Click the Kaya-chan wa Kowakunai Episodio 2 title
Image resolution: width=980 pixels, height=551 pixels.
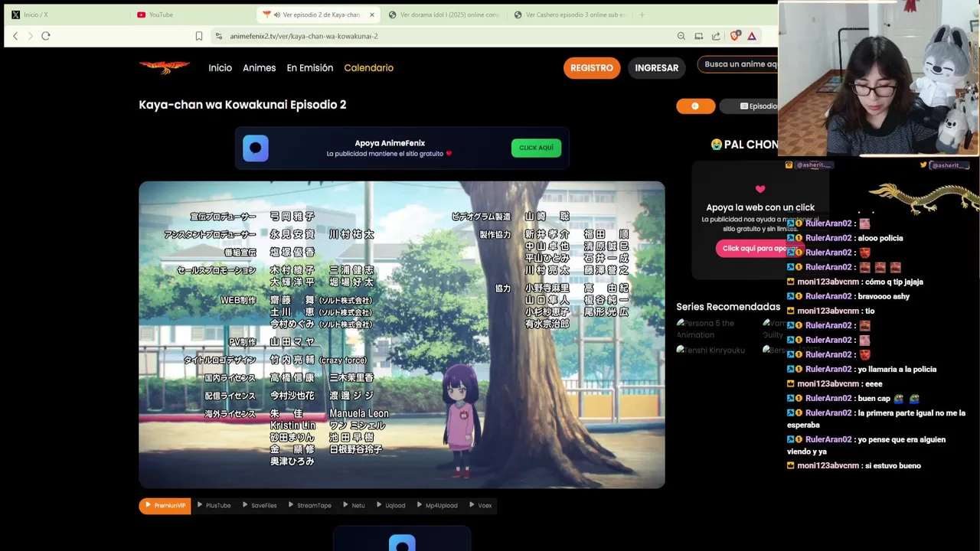[243, 105]
